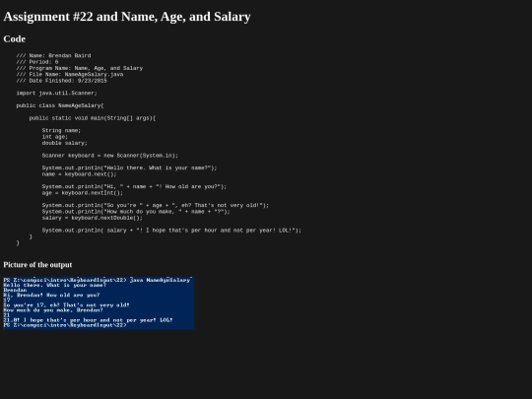Click the 'Picture of the output' heading

coord(37,265)
